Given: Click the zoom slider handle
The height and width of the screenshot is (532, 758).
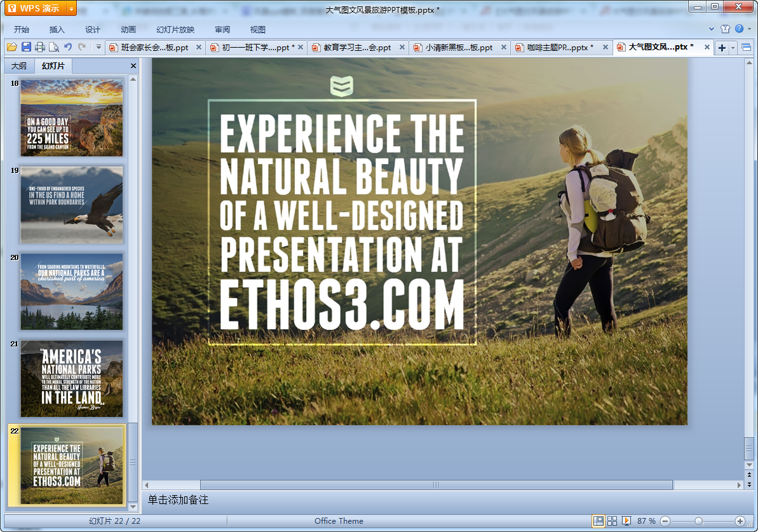Looking at the screenshot, I should [x=698, y=521].
